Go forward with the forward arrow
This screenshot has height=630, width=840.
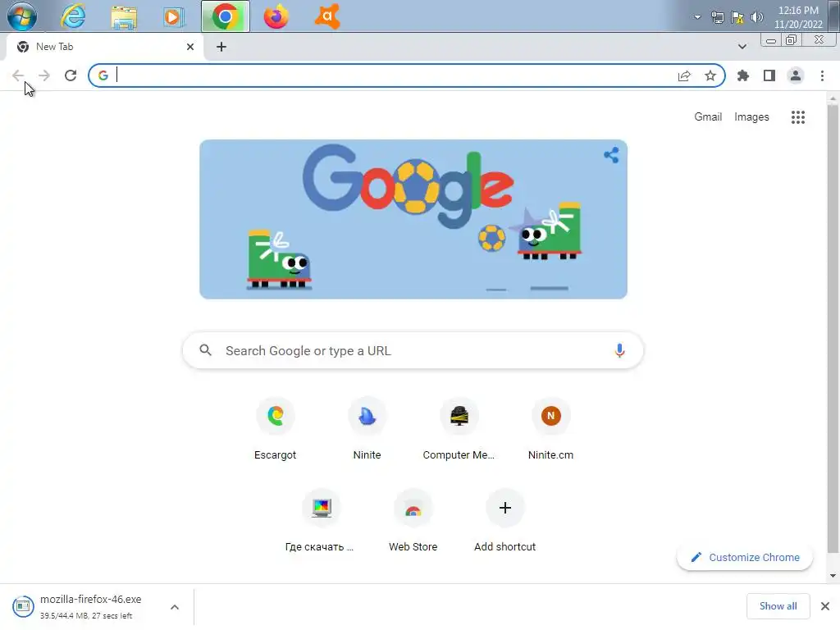pyautogui.click(x=44, y=75)
